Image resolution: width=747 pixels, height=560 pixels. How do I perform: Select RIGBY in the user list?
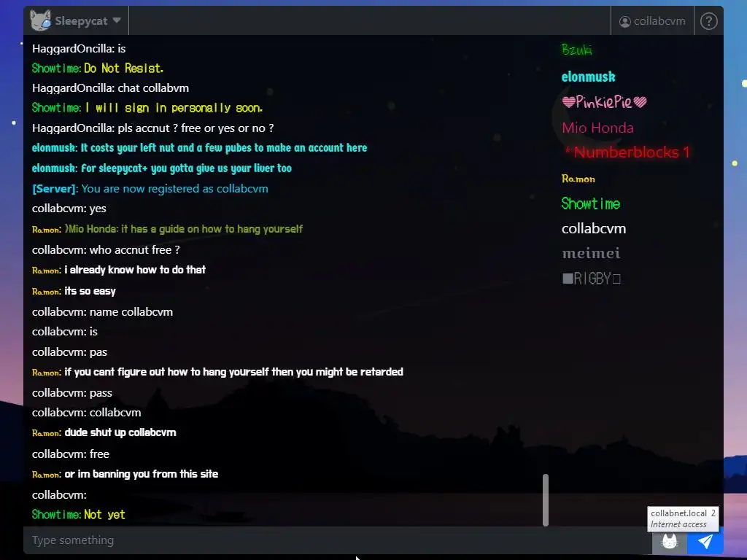pyautogui.click(x=591, y=278)
